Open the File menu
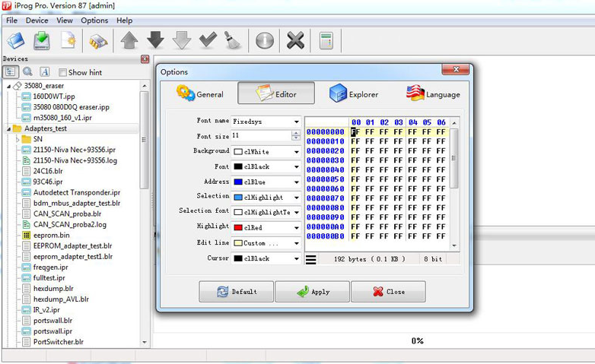 coord(11,21)
